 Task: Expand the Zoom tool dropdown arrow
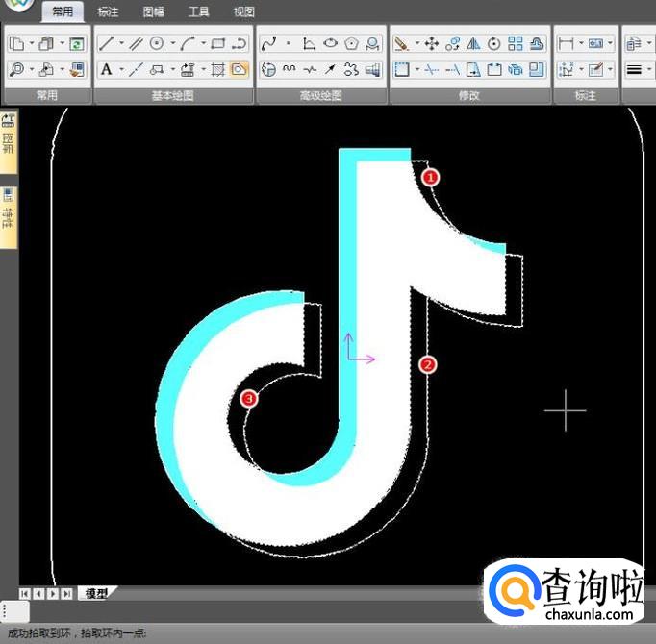pyautogui.click(x=32, y=69)
